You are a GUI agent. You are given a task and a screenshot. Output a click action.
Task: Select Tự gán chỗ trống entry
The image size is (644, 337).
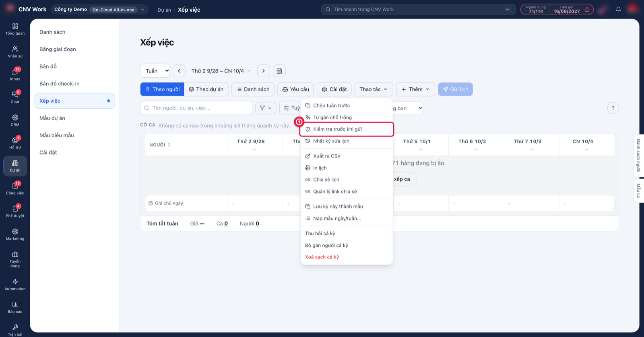(x=347, y=118)
